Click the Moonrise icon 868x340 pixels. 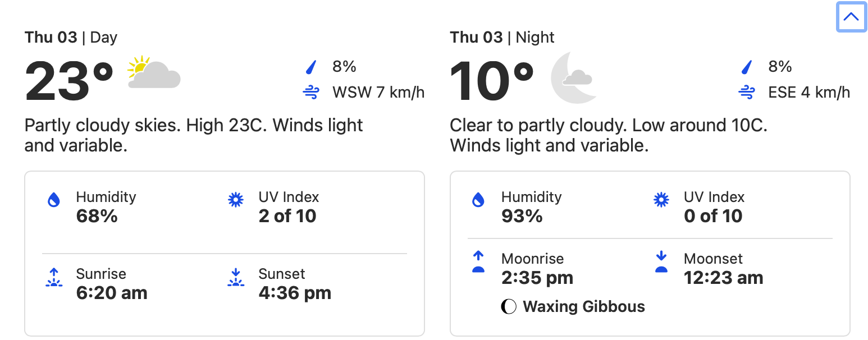[x=478, y=262]
